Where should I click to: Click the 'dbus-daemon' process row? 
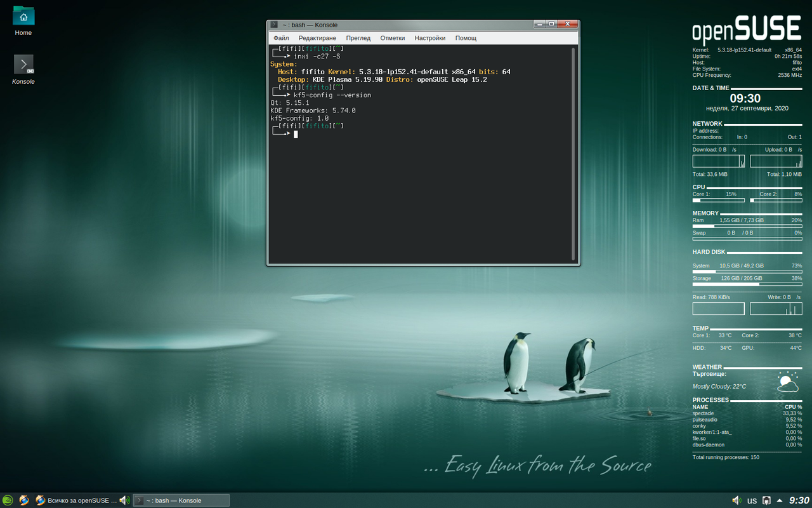[747, 445]
